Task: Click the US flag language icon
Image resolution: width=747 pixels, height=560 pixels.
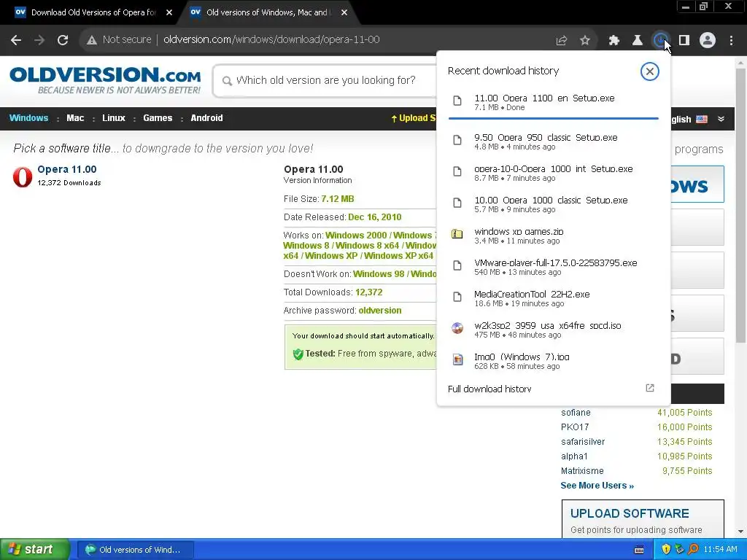Action: pyautogui.click(x=702, y=119)
